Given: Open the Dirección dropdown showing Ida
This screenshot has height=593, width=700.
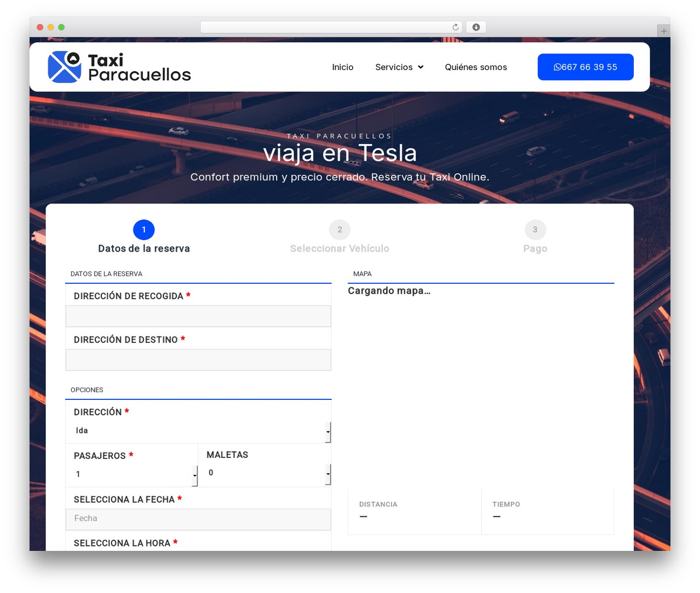Looking at the screenshot, I should click(x=199, y=431).
